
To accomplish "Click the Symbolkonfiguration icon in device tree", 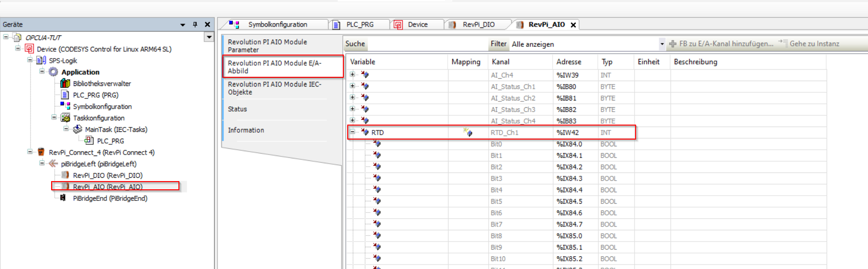I will pos(65,106).
